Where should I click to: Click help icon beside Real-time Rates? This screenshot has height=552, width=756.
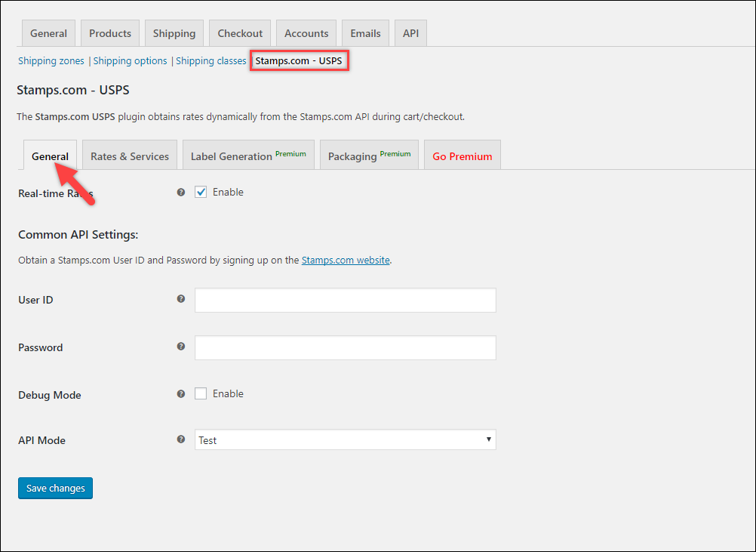click(x=181, y=192)
